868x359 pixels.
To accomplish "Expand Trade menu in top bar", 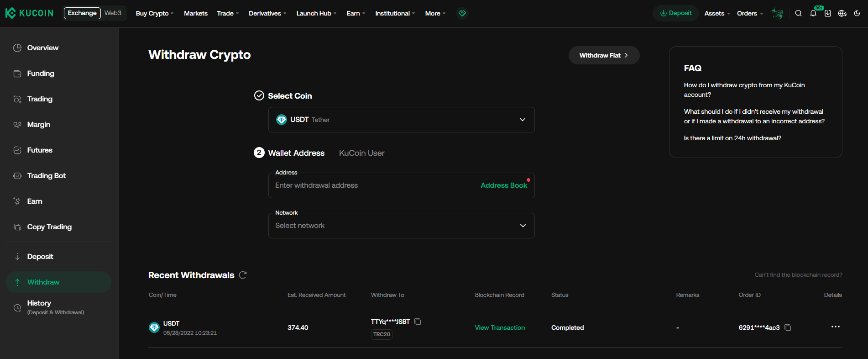I will click(x=228, y=13).
